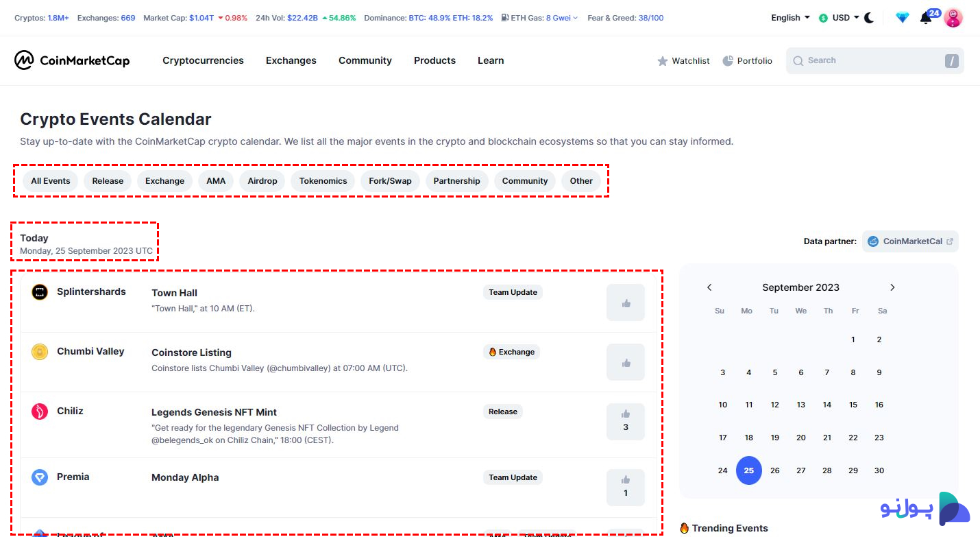The width and height of the screenshot is (980, 537).
Task: Select September 25 in calendar
Action: (x=749, y=470)
